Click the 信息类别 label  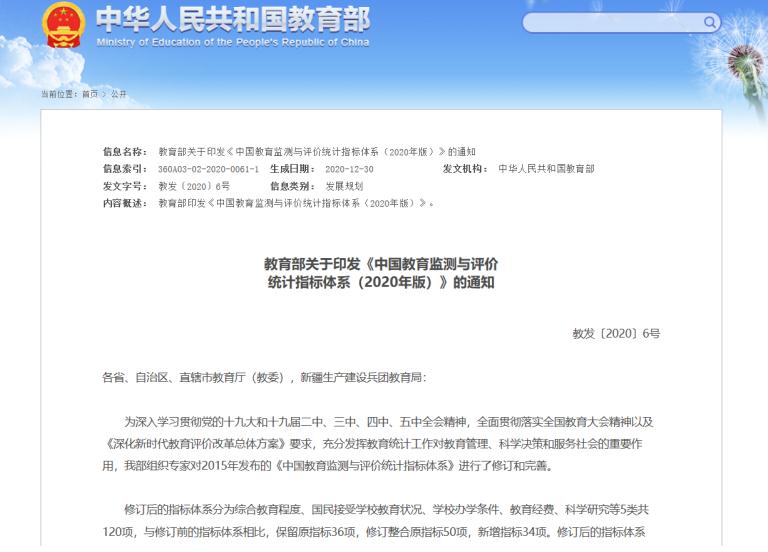(292, 186)
